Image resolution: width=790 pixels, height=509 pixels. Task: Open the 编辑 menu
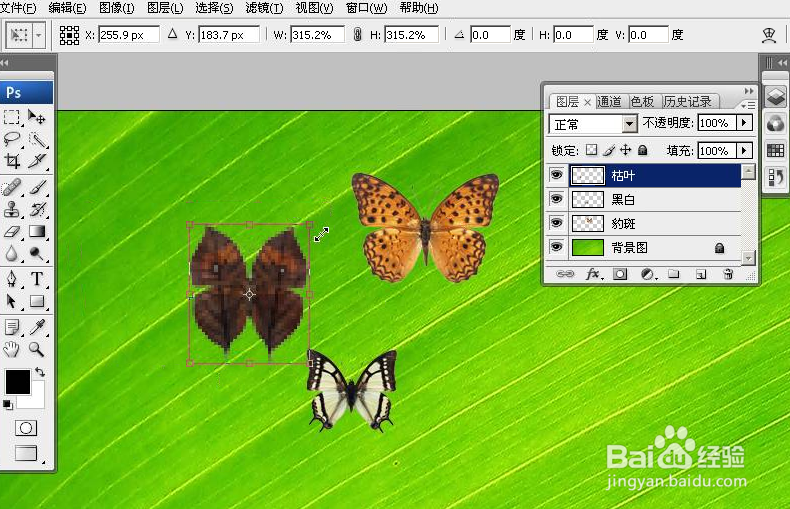[x=68, y=8]
